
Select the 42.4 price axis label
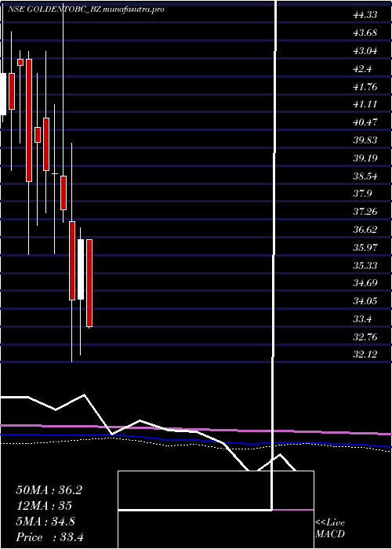362,69
